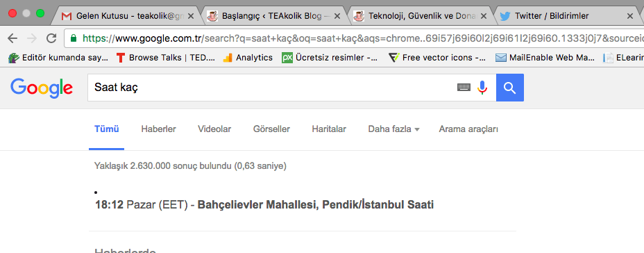The image size is (644, 253).
Task: Open the Browse Talks | TED bookmark
Action: point(166,58)
